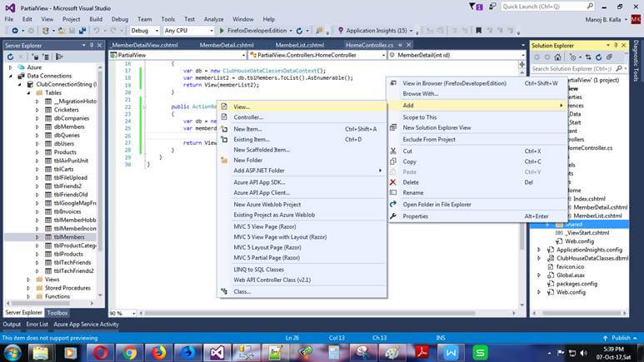Click the Home icon in Solution Explorer
This screenshot has height=362, width=644.
pos(557,57)
